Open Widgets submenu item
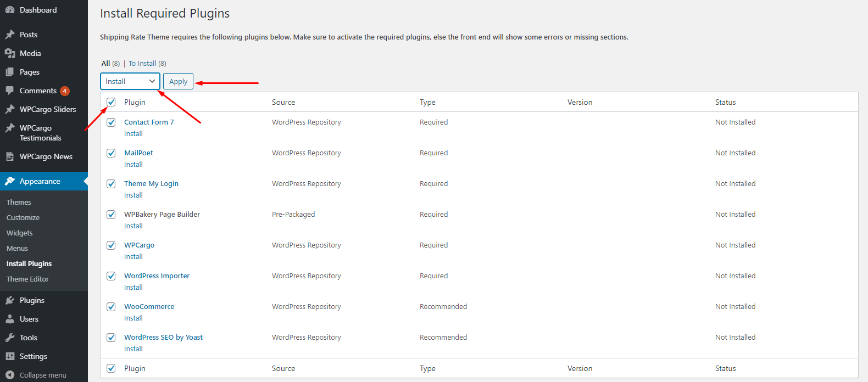 [20, 233]
